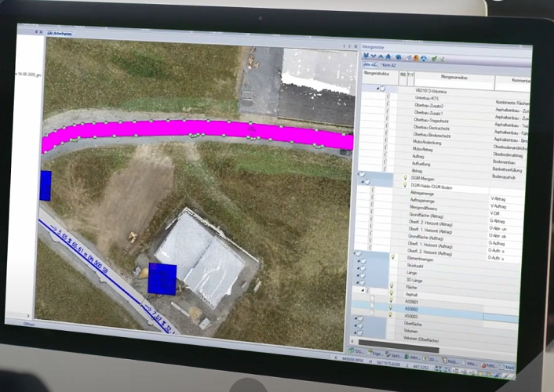Collapse the DGM-Halde/DGM-Boden tree node
Viewport: 554px width, 392px height.
point(363,182)
